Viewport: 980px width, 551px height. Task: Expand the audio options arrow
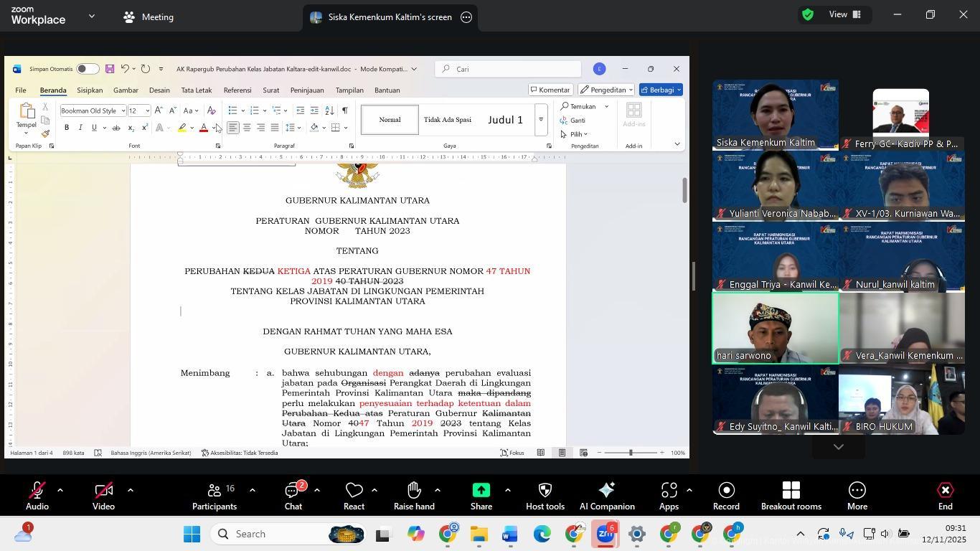coord(60,491)
